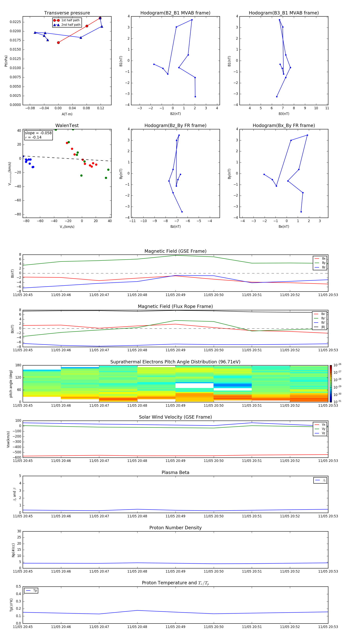Select the '2nd half path' legend entry
This screenshot has height=644, width=351.
point(67,25)
